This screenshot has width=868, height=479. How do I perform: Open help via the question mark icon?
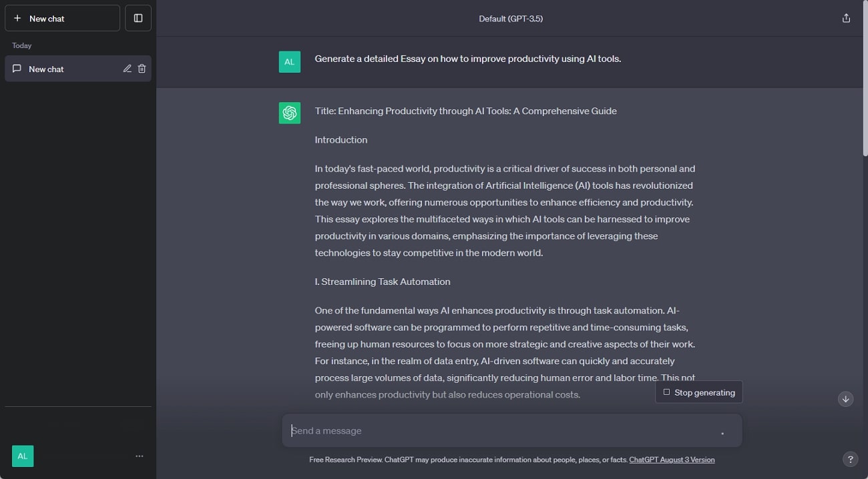[850, 459]
